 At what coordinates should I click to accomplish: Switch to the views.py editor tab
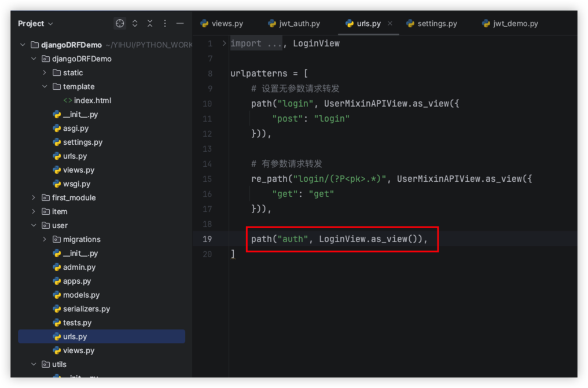(x=227, y=24)
